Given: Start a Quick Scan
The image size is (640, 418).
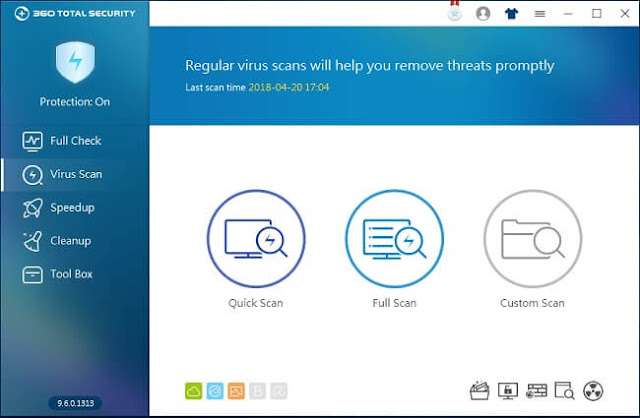Looking at the screenshot, I should tap(256, 238).
